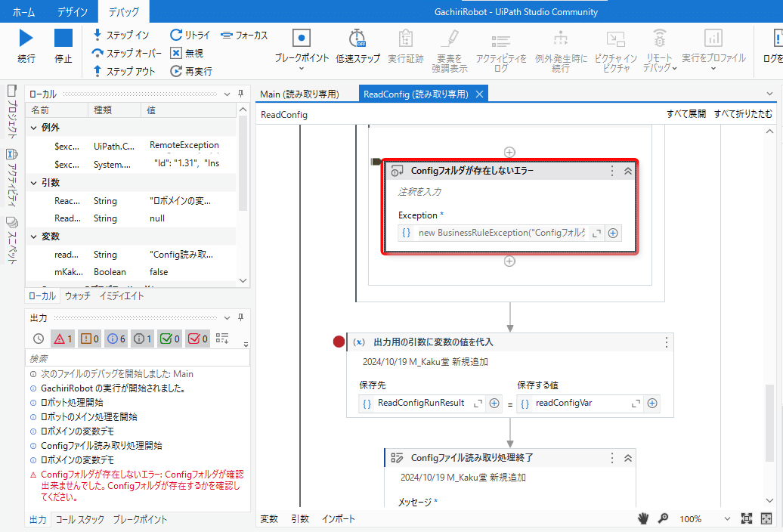This screenshot has height=532, width=783.
Task: Click the リトライ (Retry) icon
Action: pyautogui.click(x=176, y=35)
